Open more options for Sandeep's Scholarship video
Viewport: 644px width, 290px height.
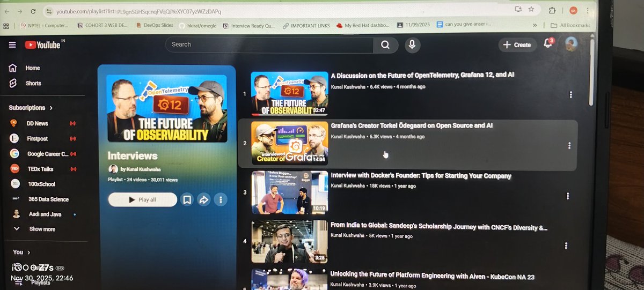point(566,246)
